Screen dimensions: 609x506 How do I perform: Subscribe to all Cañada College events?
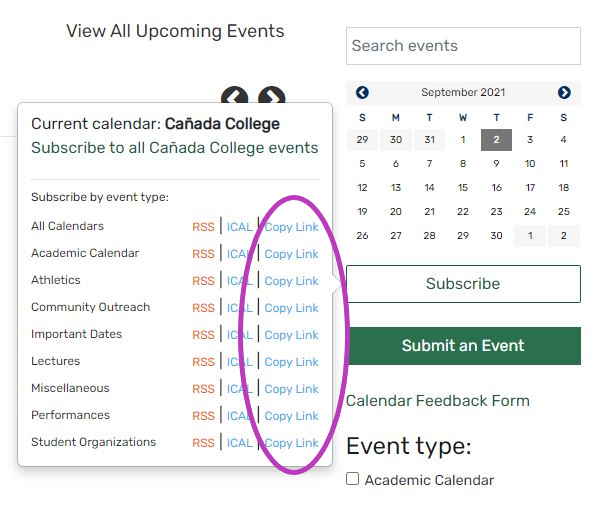pos(175,148)
